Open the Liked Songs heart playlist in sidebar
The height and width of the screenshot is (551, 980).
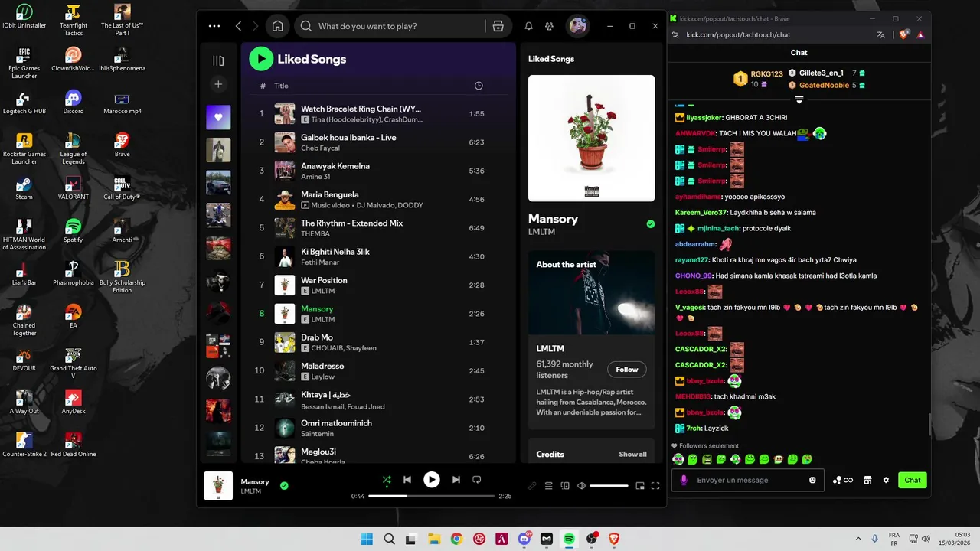(218, 117)
